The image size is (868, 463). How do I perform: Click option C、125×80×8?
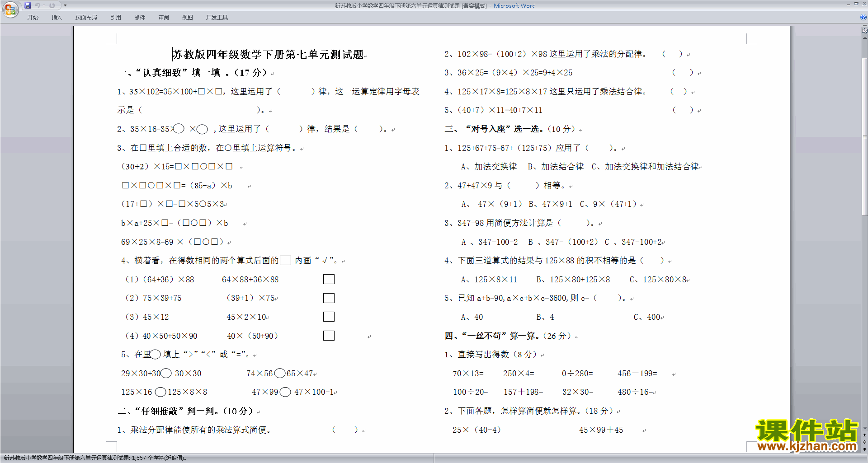coord(658,280)
